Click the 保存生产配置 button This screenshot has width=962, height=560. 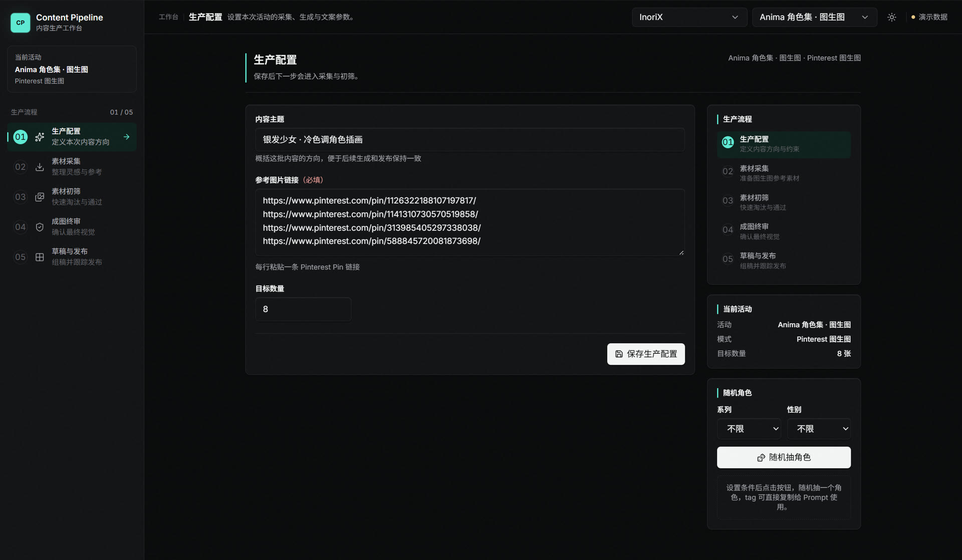point(646,354)
